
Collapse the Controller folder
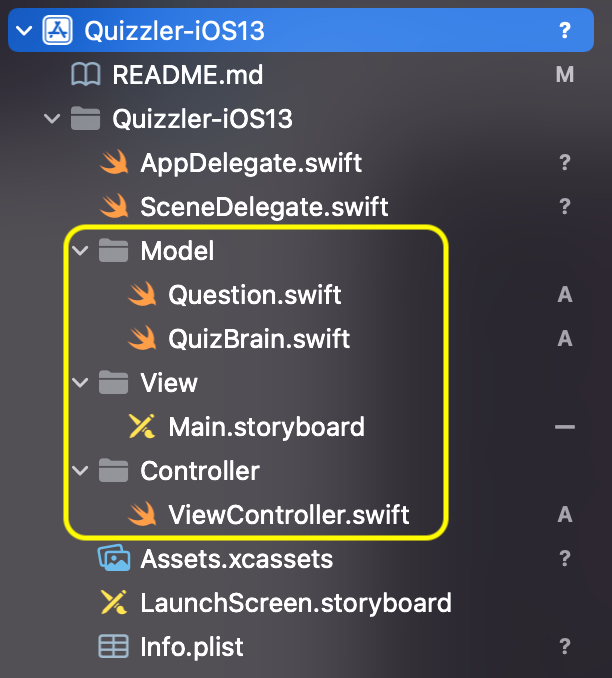[x=80, y=471]
